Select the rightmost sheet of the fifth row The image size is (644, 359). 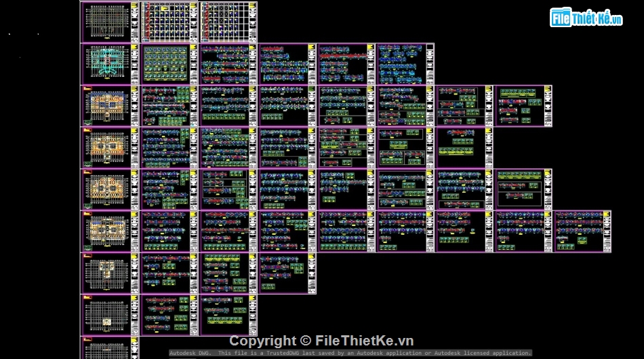click(x=523, y=189)
